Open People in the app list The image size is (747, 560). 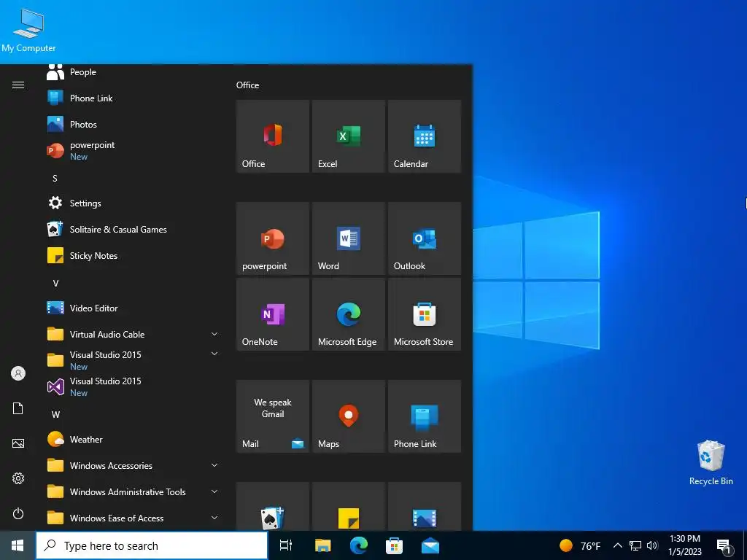(133, 72)
